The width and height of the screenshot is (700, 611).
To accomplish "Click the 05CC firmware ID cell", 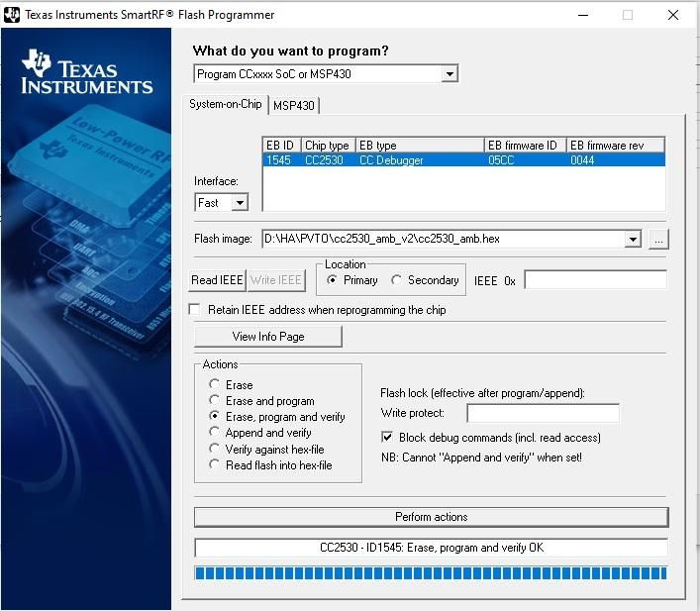I will coord(501,160).
